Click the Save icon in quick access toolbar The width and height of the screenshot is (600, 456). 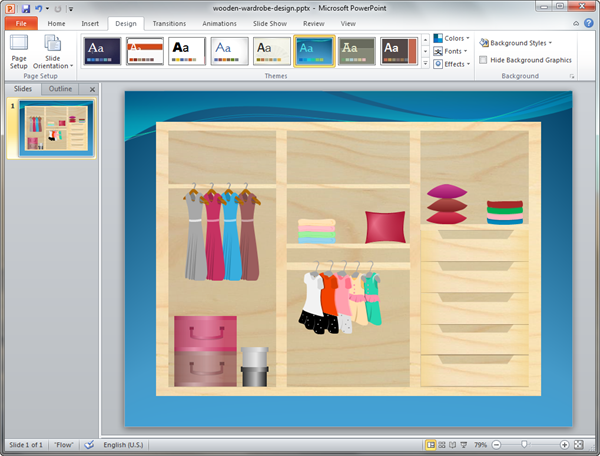[25, 8]
